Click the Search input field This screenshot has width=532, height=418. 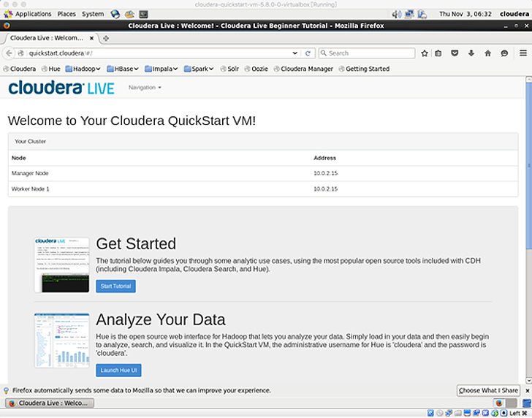tap(367, 53)
